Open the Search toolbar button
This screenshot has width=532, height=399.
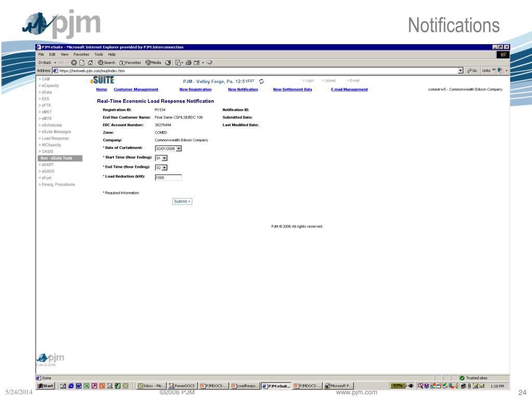pyautogui.click(x=107, y=62)
